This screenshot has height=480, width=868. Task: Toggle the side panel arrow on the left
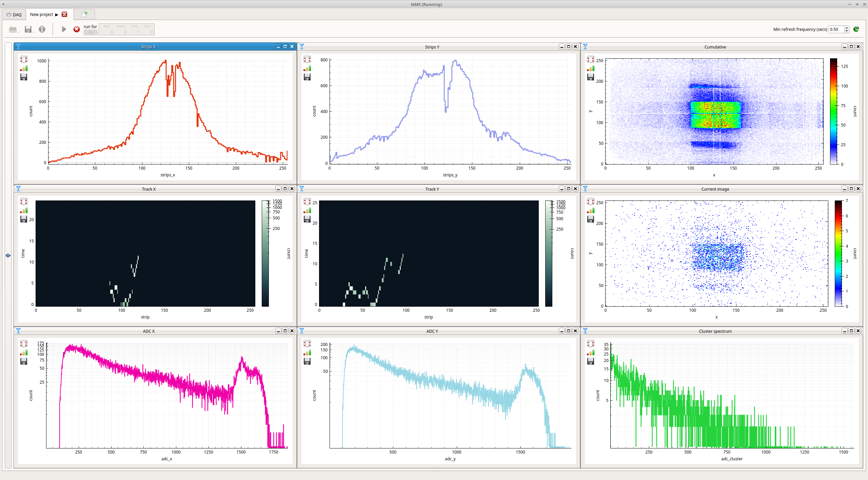click(x=8, y=255)
